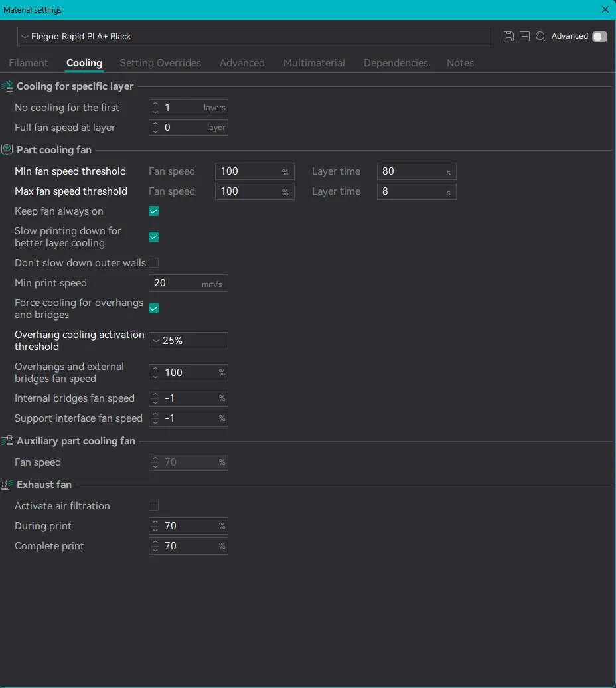
Task: Click the search settings magnifier icon
Action: 540,37
